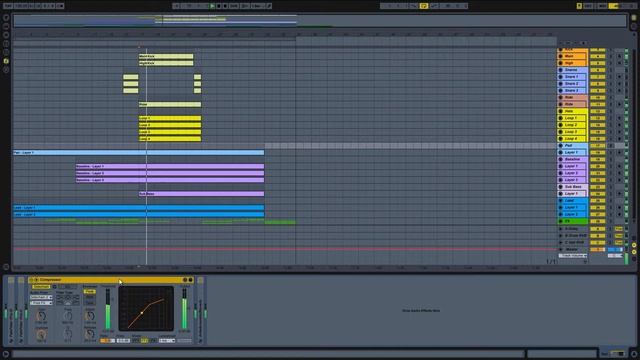640x360 pixels.
Task: Click the Compressor Threshold meter slider
Action: click(108, 309)
